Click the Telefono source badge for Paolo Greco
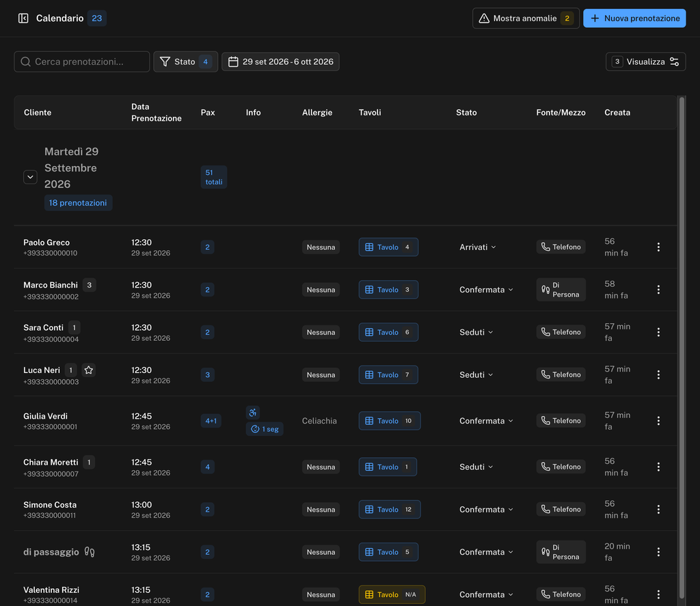The height and width of the screenshot is (606, 700). click(561, 247)
